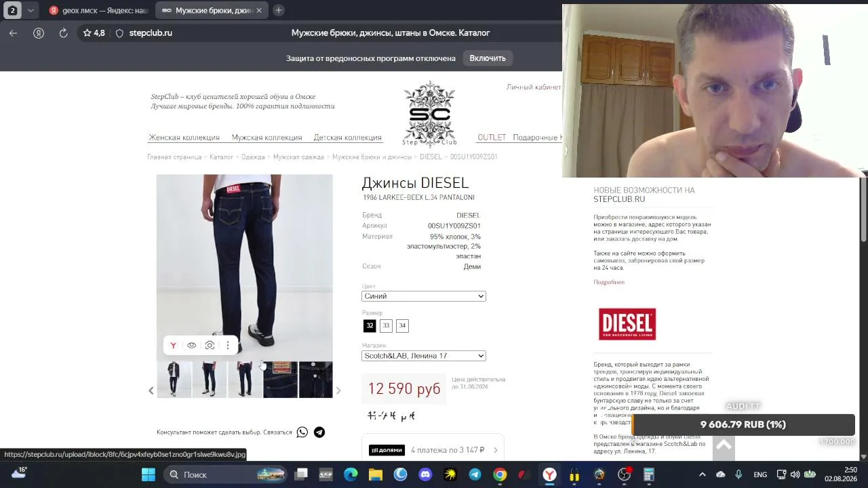868x488 pixels.
Task: Switch to the 'geox лмск — Яндекс' tab
Action: click(x=98, y=10)
